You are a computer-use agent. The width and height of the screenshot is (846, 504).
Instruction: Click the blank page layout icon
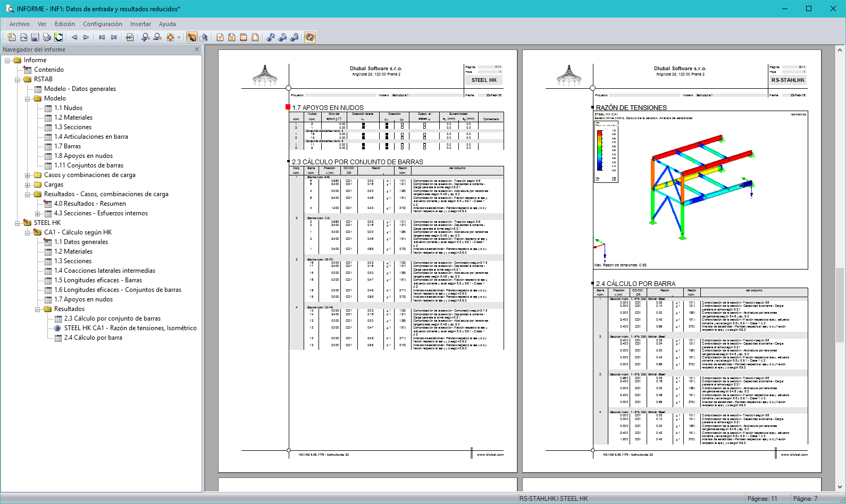coord(255,37)
